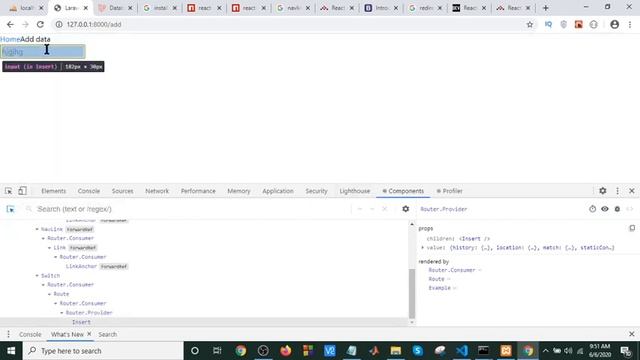Click the IQ extension icon
Screen dimensions: 640x360
pos(548,24)
